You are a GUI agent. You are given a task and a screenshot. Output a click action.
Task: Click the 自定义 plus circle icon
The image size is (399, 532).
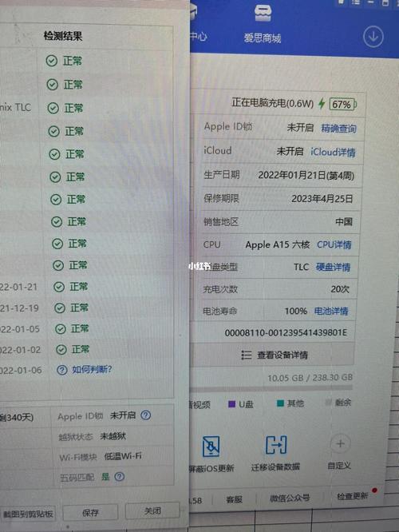340,443
